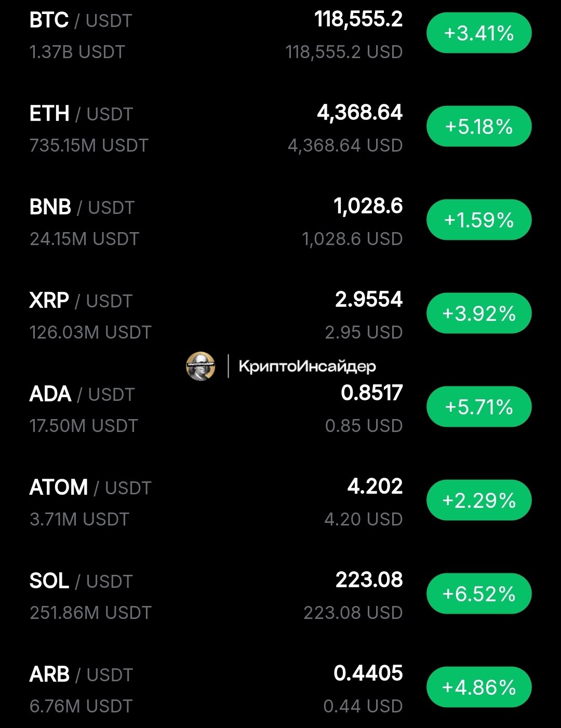The height and width of the screenshot is (728, 561).
Task: Open the ETH / USDT trading pair
Action: (81, 114)
